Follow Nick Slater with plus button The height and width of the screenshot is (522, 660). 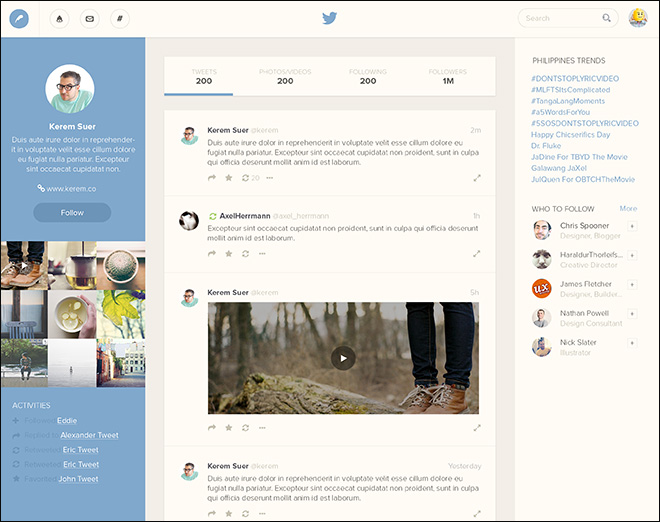[x=632, y=343]
